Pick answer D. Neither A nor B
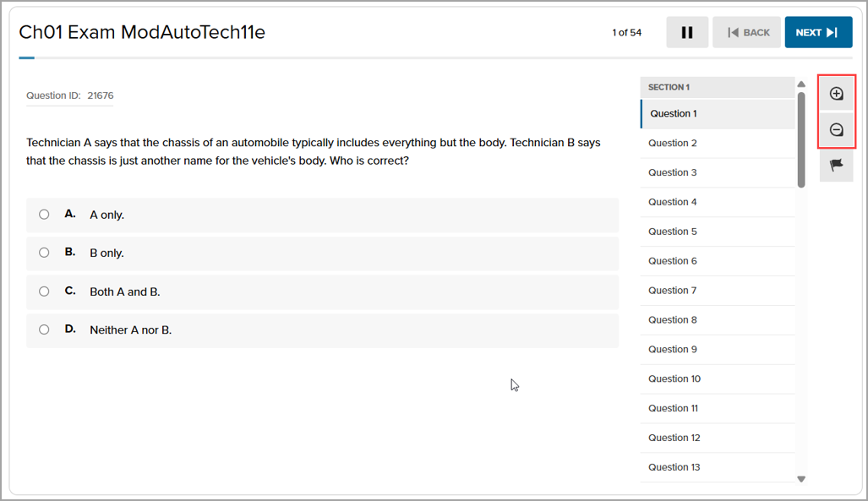868x501 pixels. click(x=44, y=329)
